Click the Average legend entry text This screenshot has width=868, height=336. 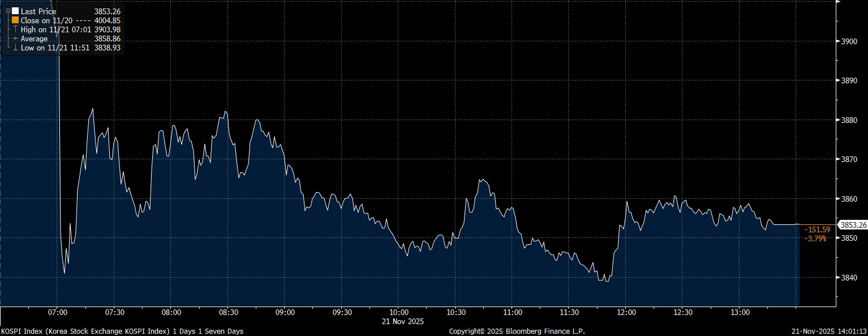[34, 39]
